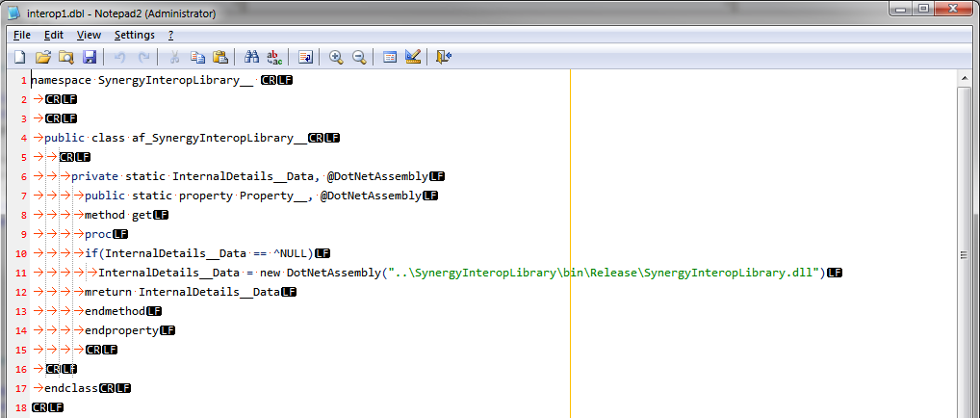Maximize the Notepad2 window
The height and width of the screenshot is (418, 980).
pos(922,9)
